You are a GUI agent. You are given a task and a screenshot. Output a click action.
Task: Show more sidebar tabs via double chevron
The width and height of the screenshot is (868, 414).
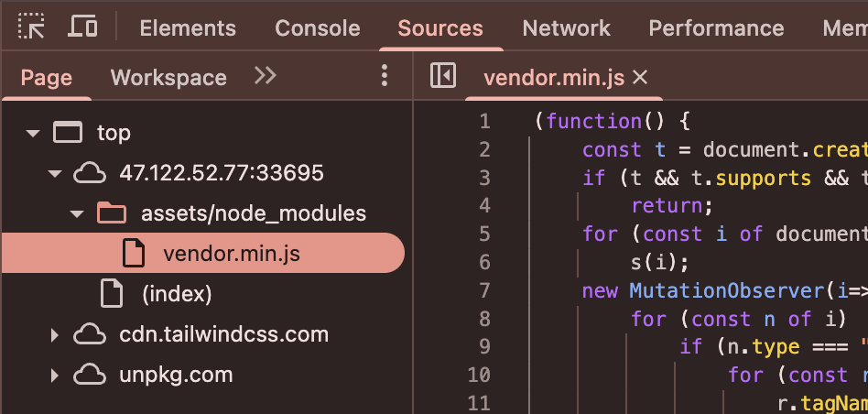point(266,76)
